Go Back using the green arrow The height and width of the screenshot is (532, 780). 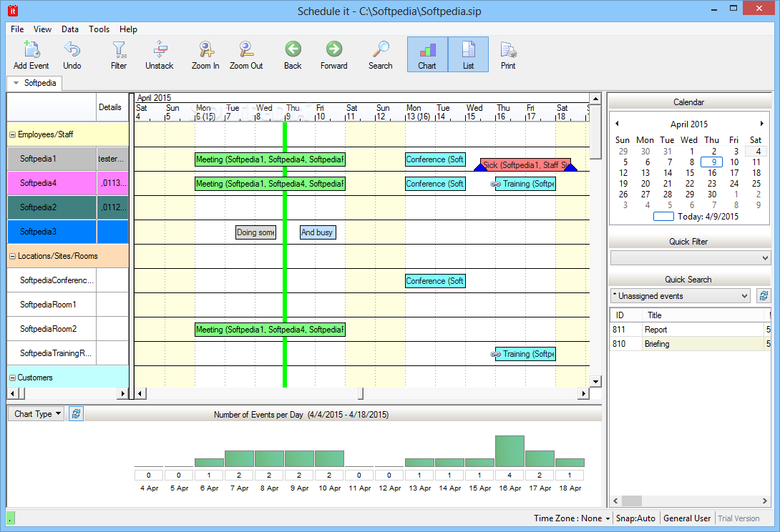[x=293, y=54]
